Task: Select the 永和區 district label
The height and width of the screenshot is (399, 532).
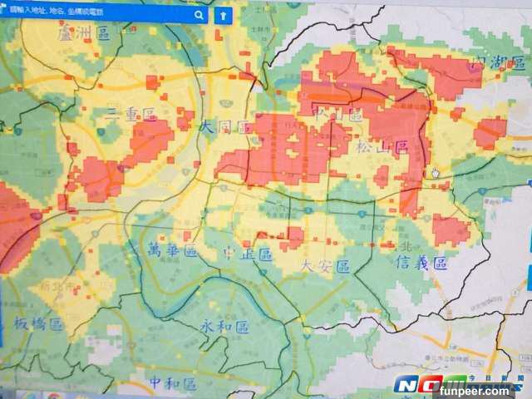Action: [224, 326]
